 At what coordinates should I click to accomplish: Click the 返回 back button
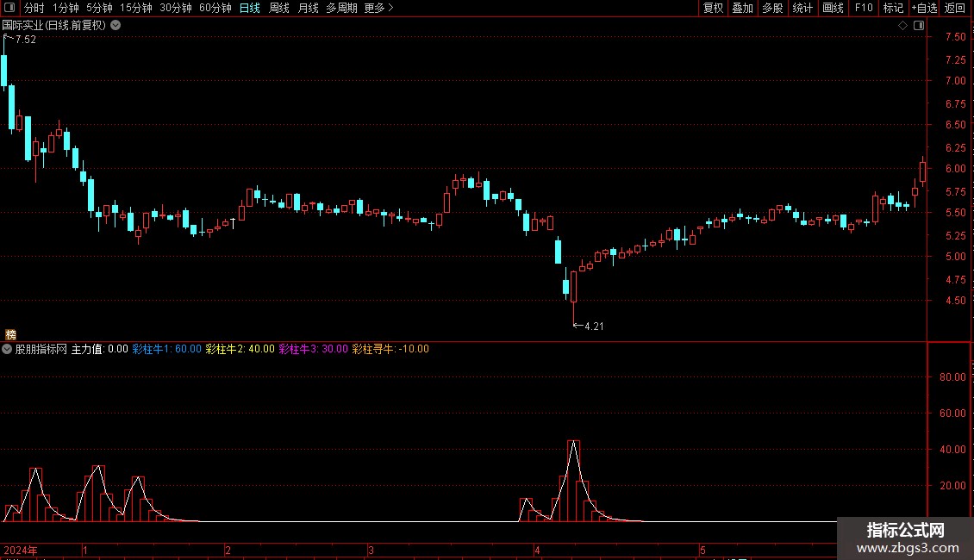[x=955, y=8]
